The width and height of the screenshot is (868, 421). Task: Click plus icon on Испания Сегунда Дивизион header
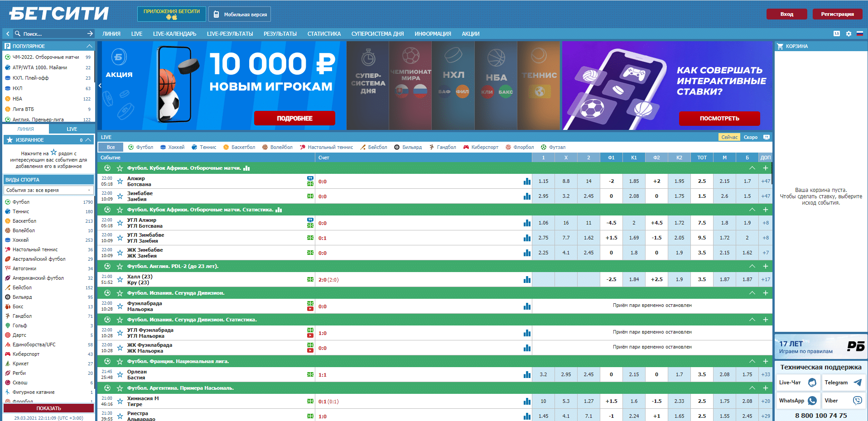click(x=766, y=293)
